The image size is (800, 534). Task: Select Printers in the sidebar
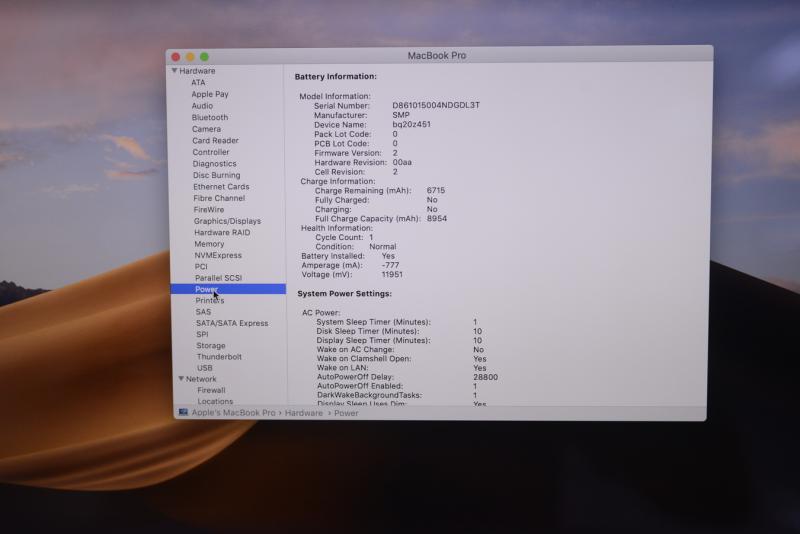pos(210,300)
